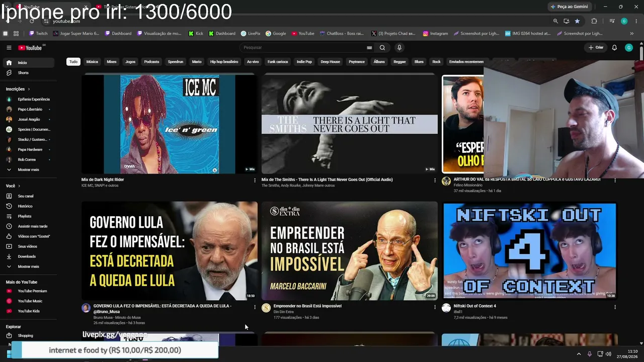
Task: Start voice search with the microphone icon
Action: point(399,48)
